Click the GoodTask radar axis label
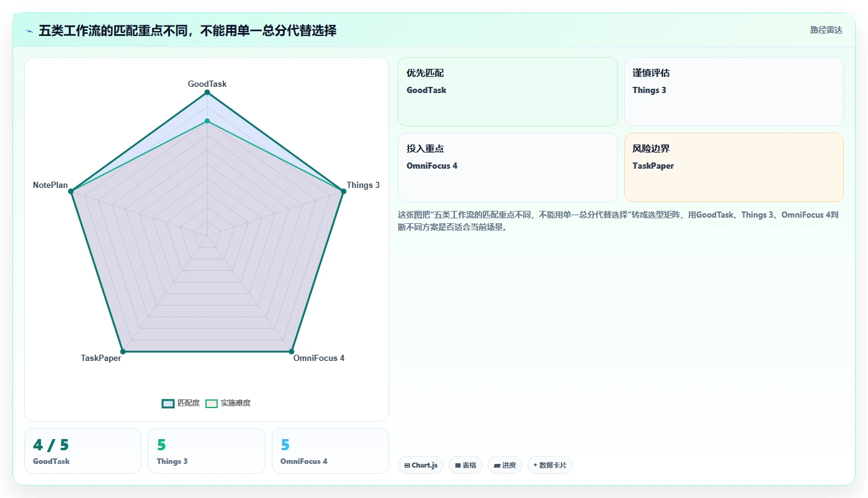This screenshot has height=498, width=868. (x=207, y=84)
